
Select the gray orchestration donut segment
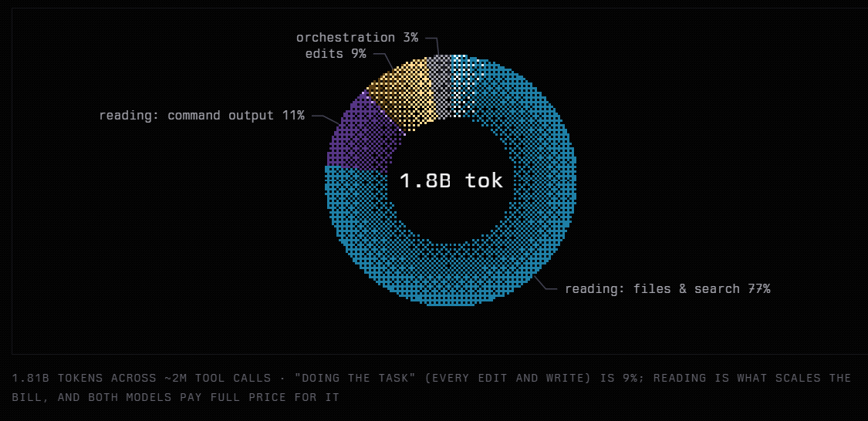pyautogui.click(x=441, y=86)
